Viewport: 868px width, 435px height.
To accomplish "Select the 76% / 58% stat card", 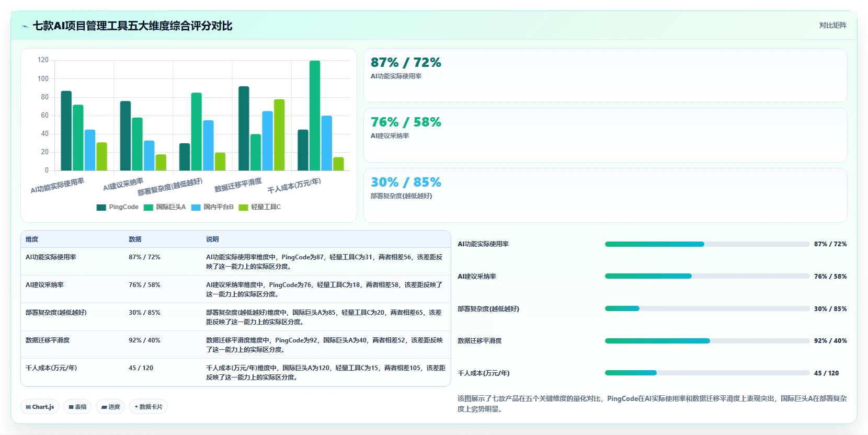I will pyautogui.click(x=605, y=135).
